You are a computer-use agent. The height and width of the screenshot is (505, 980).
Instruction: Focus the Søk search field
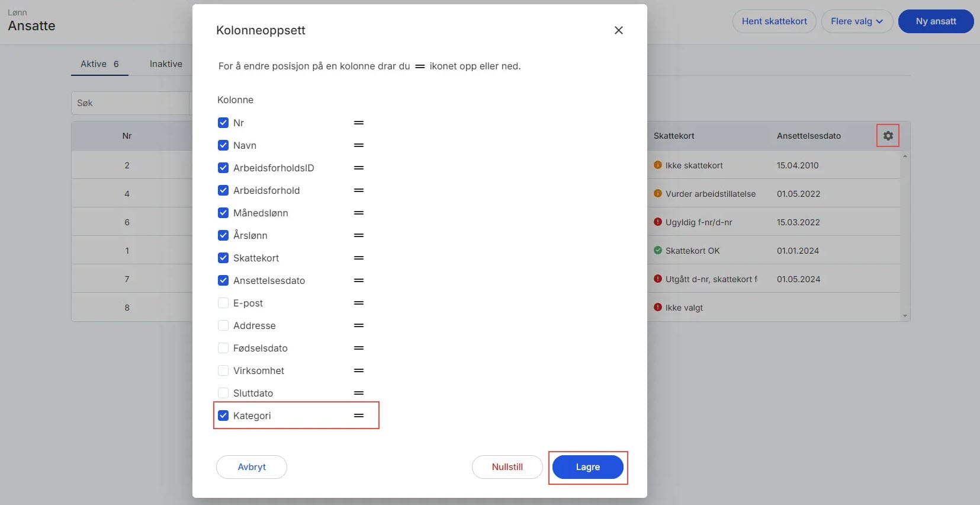130,103
